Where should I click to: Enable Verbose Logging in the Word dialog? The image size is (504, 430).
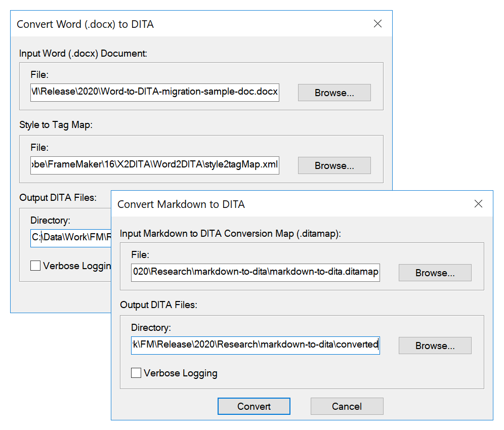coord(35,266)
